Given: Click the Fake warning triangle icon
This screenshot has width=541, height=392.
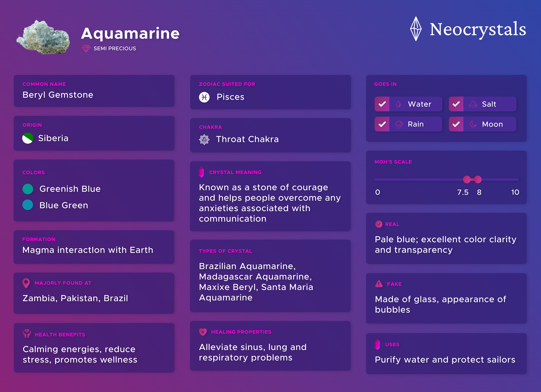Looking at the screenshot, I should [379, 284].
